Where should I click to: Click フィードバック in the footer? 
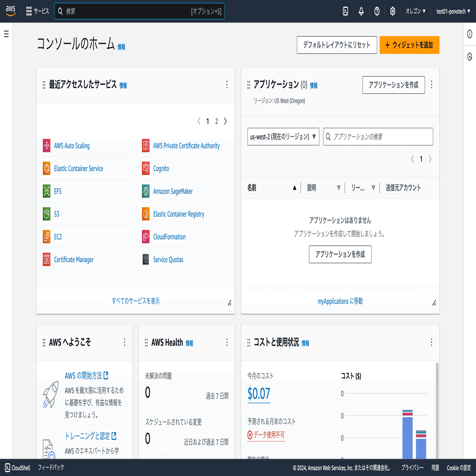pyautogui.click(x=51, y=468)
